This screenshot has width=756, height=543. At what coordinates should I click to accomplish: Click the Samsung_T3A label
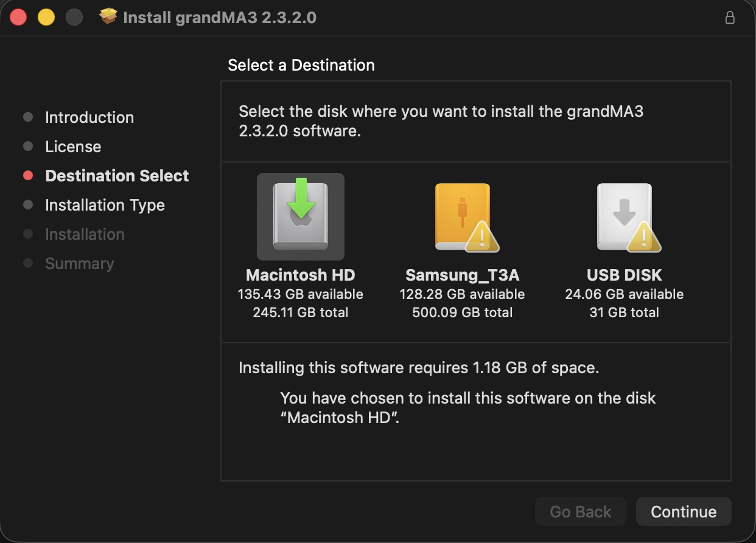point(463,275)
